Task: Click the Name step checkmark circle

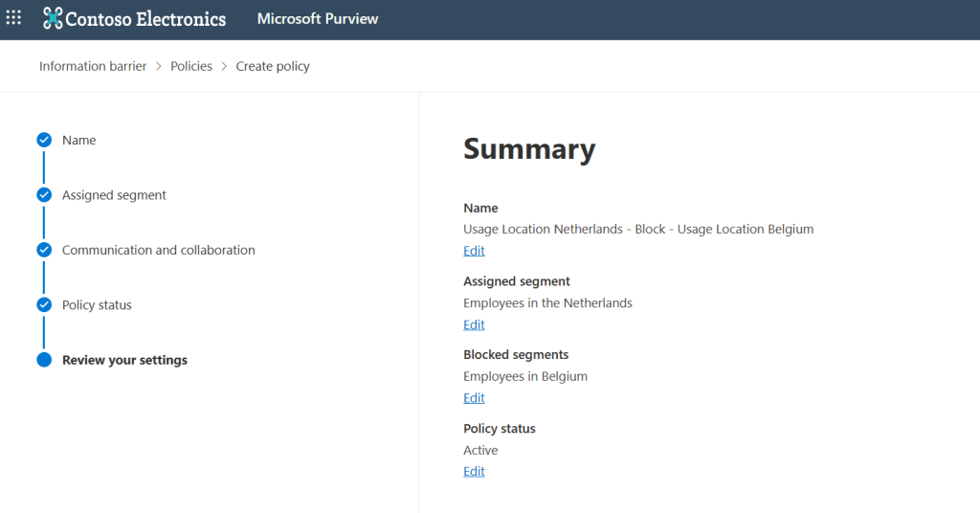Action: (44, 140)
